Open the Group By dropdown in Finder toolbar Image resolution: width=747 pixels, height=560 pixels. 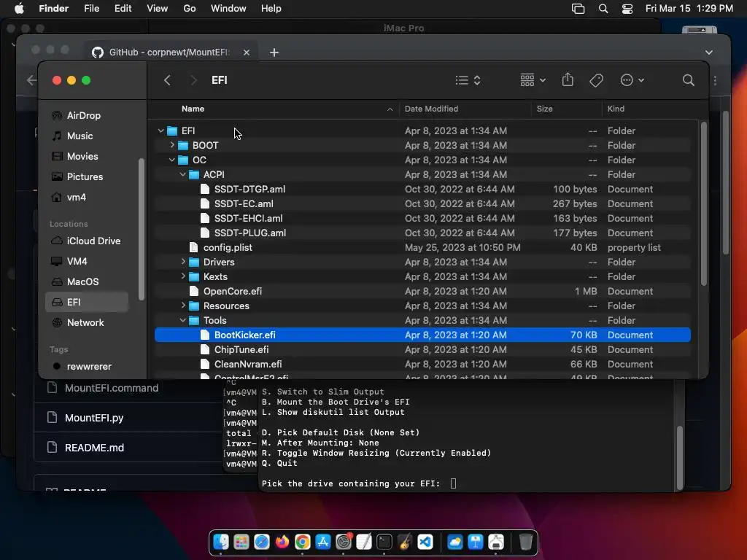tap(533, 80)
